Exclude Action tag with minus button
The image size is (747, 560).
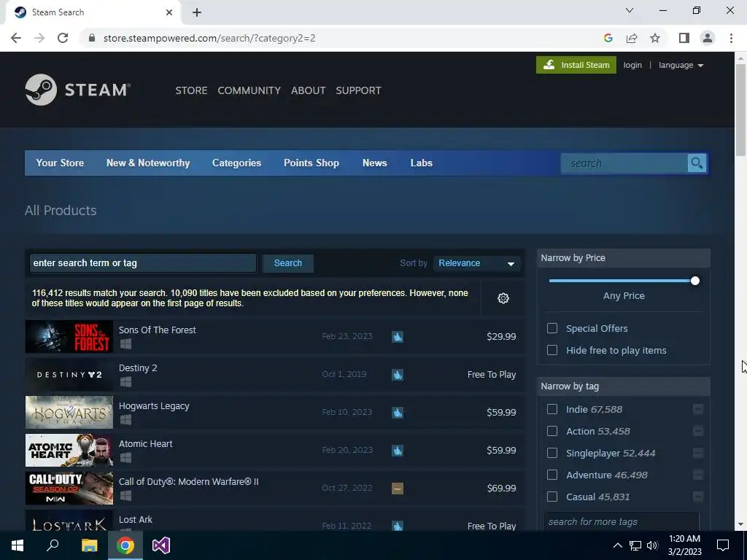[x=698, y=432]
